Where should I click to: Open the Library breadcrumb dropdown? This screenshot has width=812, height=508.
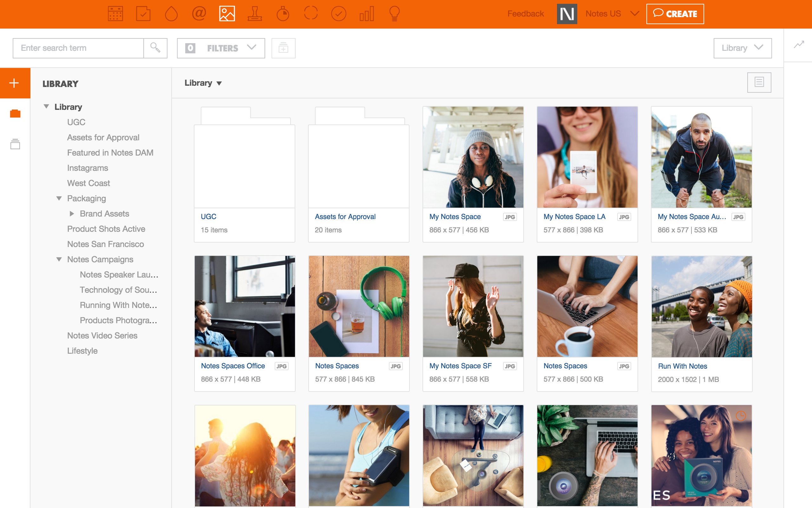pyautogui.click(x=203, y=83)
